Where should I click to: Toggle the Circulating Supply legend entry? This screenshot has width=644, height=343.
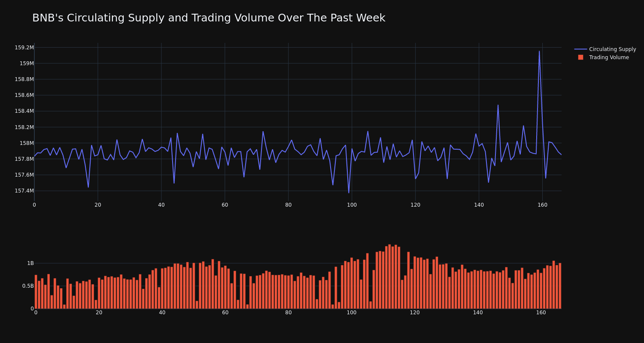coord(605,49)
